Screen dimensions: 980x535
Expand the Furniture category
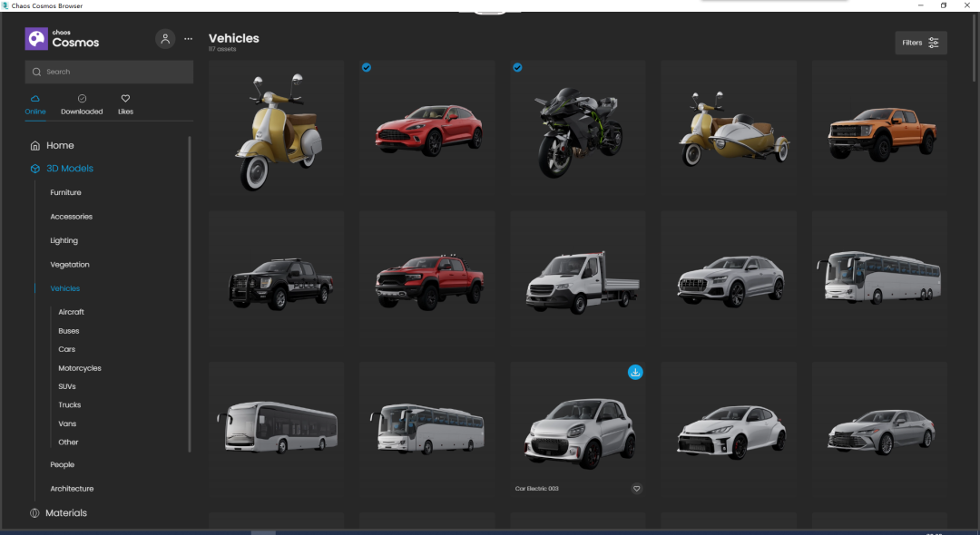point(65,192)
